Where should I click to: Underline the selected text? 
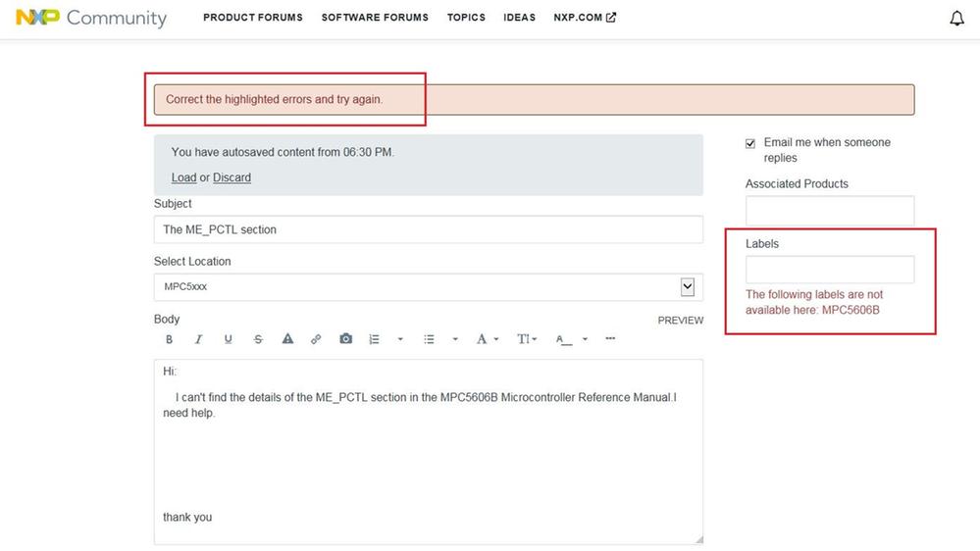click(x=229, y=339)
